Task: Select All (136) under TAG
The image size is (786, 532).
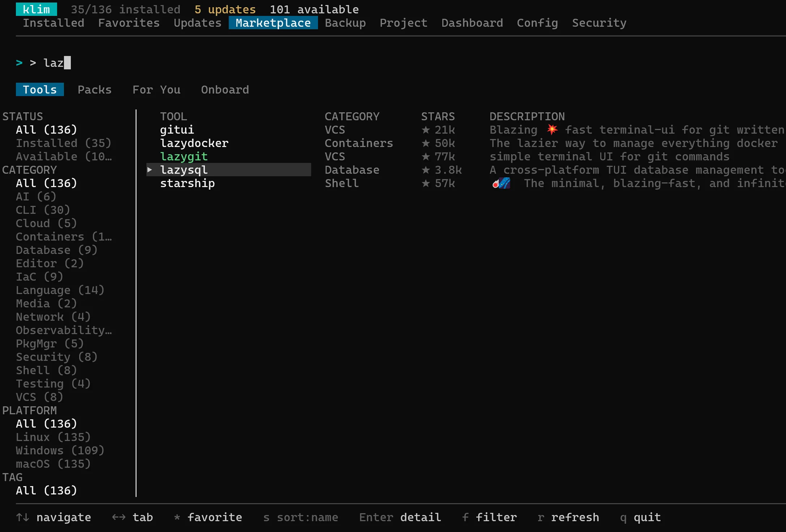Action: coord(47,491)
